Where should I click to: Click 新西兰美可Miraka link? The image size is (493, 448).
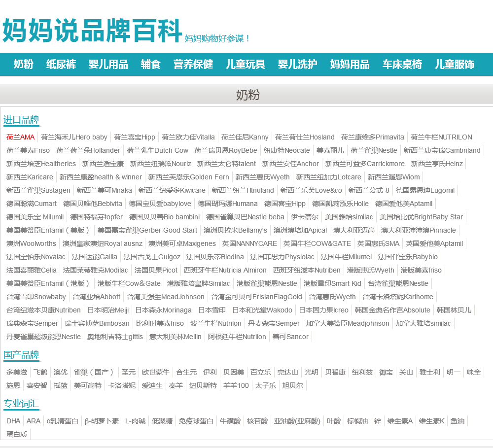coord(105,190)
